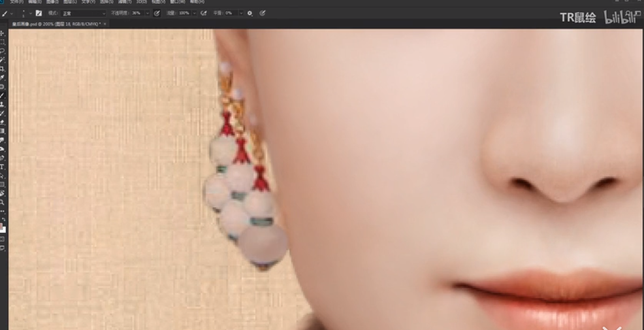The width and height of the screenshot is (644, 330).
Task: Open the File menu
Action: pyautogui.click(x=16, y=2)
